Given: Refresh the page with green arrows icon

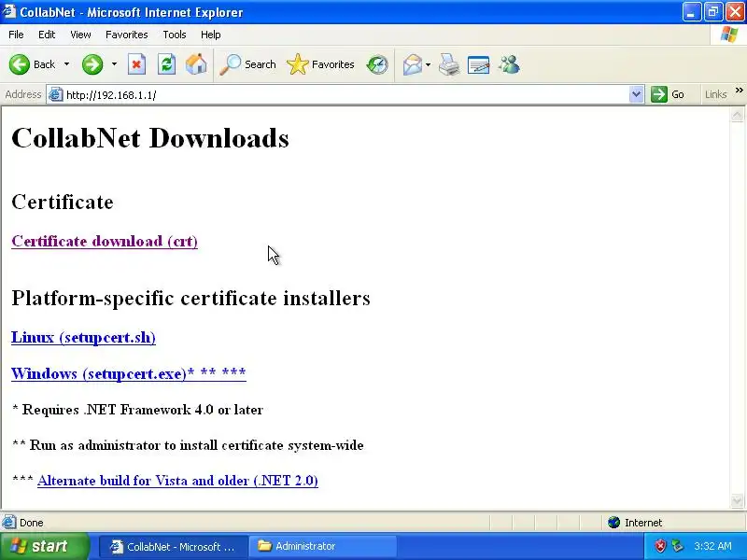Looking at the screenshot, I should click(167, 64).
